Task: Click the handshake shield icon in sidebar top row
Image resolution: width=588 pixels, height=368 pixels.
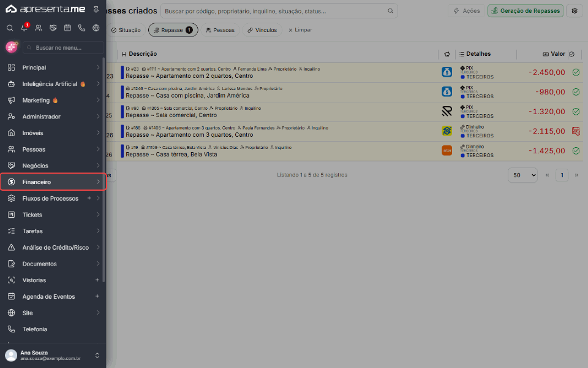Action: pos(53,28)
